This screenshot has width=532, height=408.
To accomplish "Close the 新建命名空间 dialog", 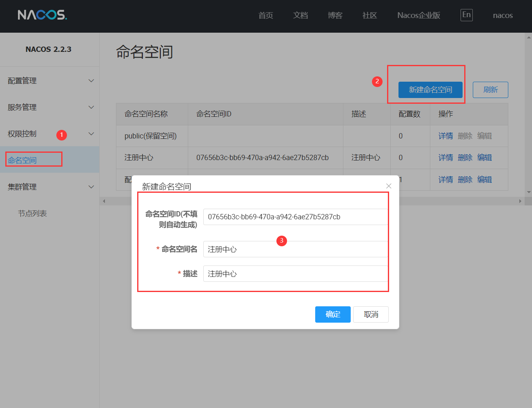I will (388, 186).
